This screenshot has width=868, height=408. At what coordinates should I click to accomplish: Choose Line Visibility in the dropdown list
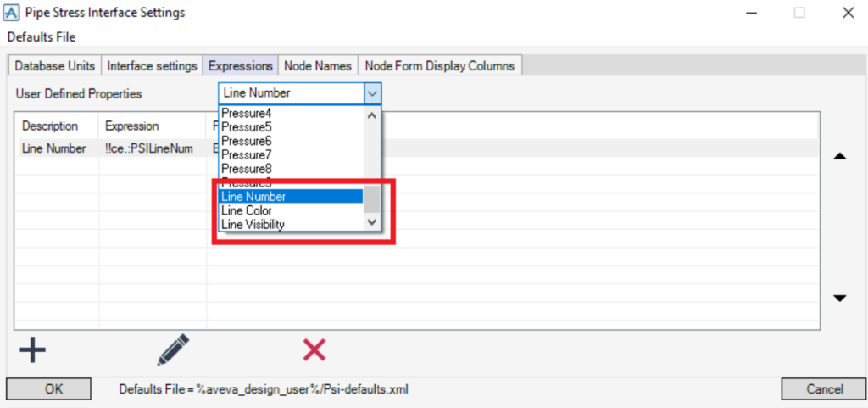253,224
